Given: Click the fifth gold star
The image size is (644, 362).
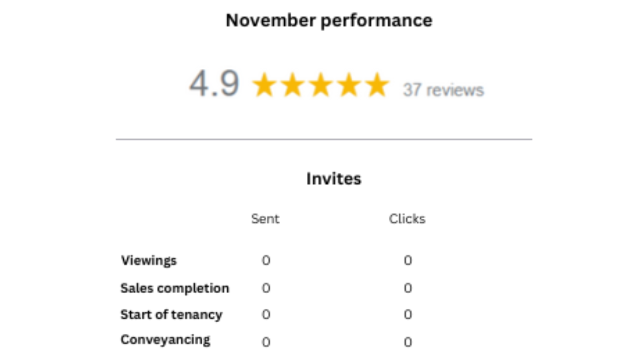Looking at the screenshot, I should coord(377,84).
